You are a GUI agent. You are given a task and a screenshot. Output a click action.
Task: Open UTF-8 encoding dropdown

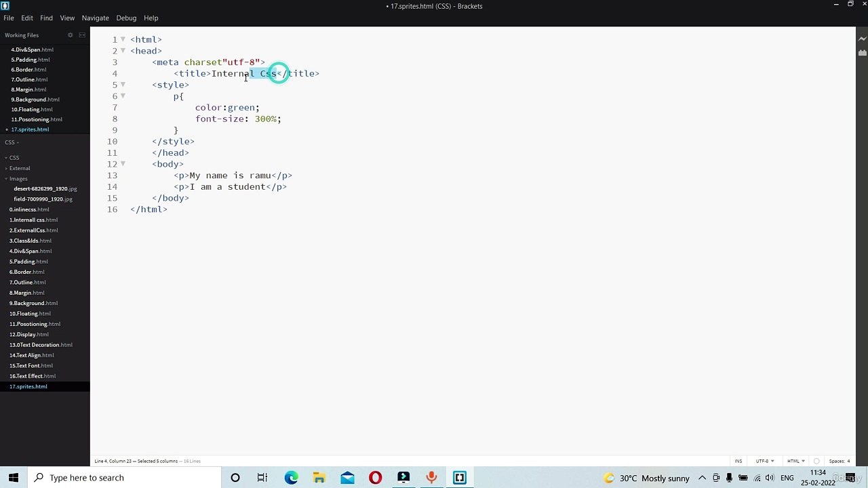coord(764,461)
